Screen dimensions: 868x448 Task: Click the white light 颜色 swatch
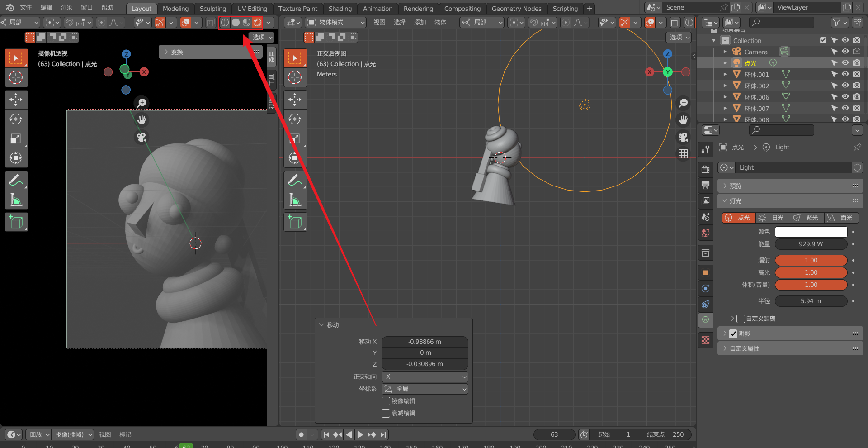tap(811, 232)
